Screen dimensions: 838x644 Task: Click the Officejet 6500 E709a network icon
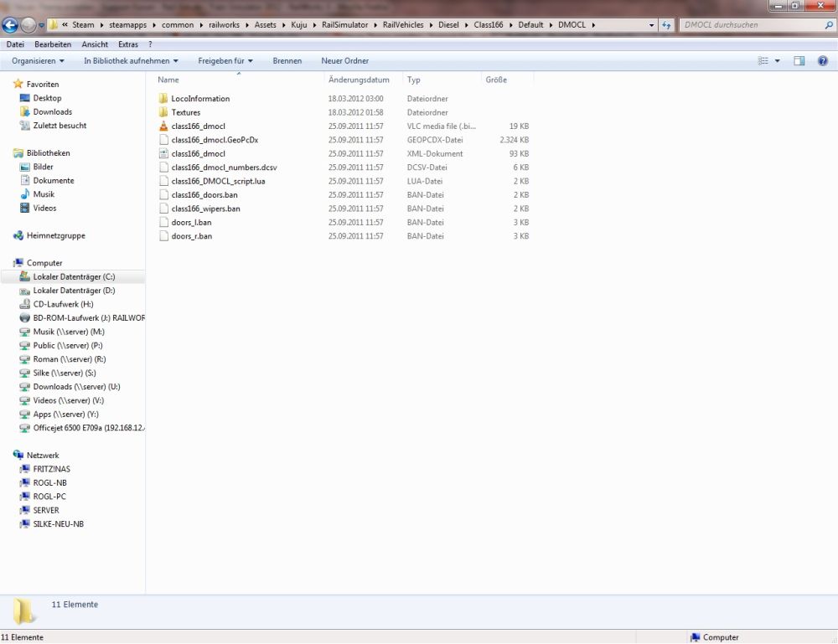point(24,428)
